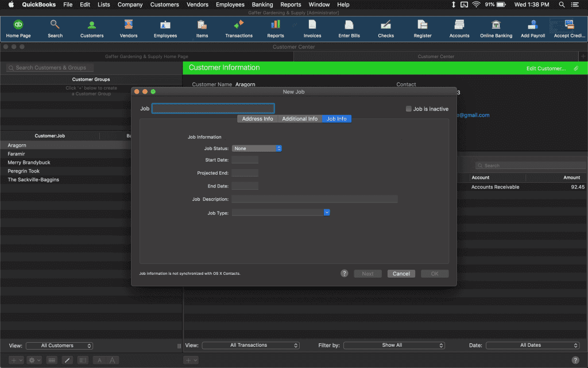The height and width of the screenshot is (368, 588).
Task: Switch to the Additional Info tab
Action: click(300, 118)
